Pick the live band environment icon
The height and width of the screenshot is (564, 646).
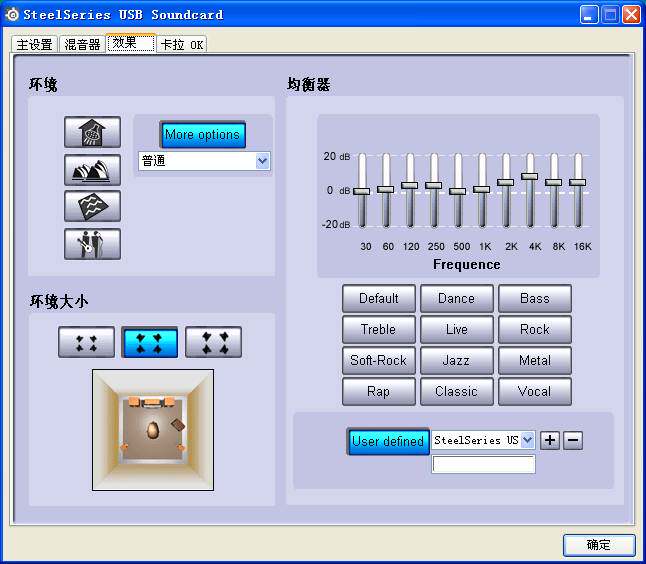point(92,244)
